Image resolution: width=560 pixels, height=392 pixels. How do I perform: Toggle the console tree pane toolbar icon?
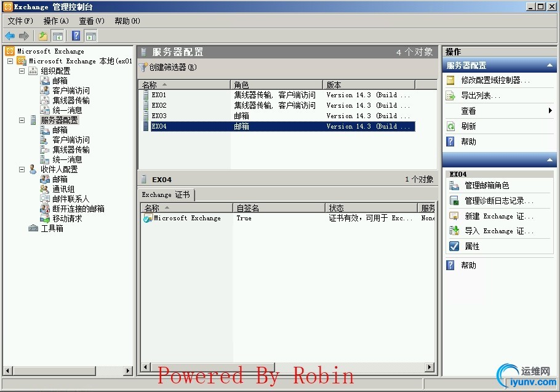(57, 36)
